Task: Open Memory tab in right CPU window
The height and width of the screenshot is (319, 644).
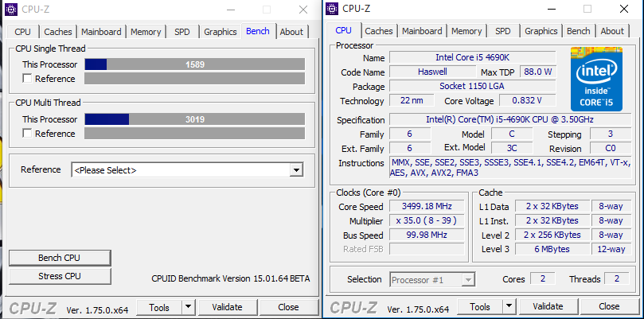Action: point(466,31)
